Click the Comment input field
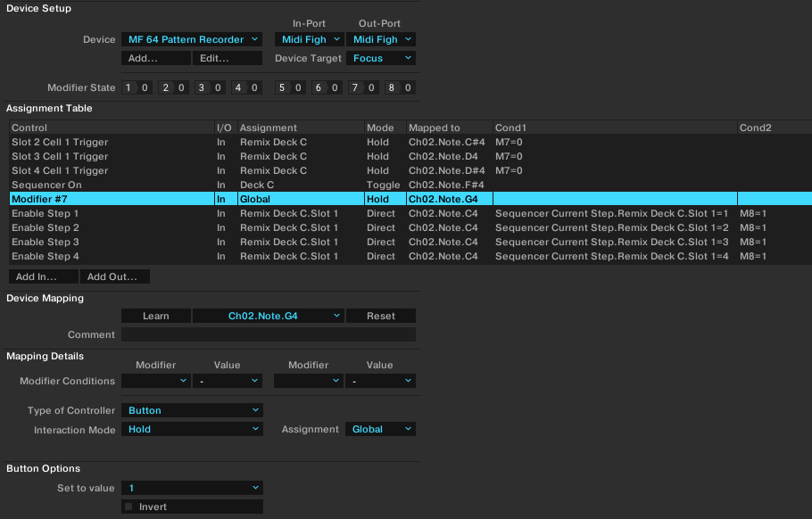 269,334
